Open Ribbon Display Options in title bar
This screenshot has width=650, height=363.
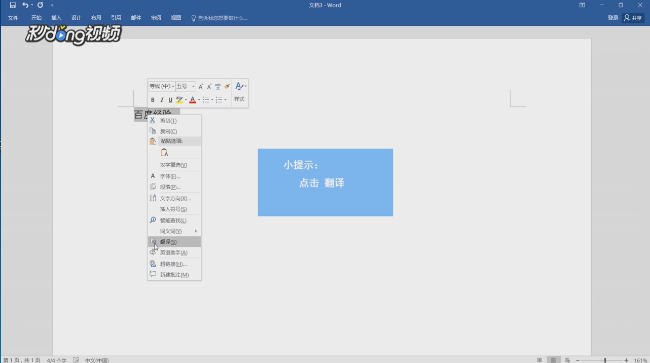coord(582,5)
